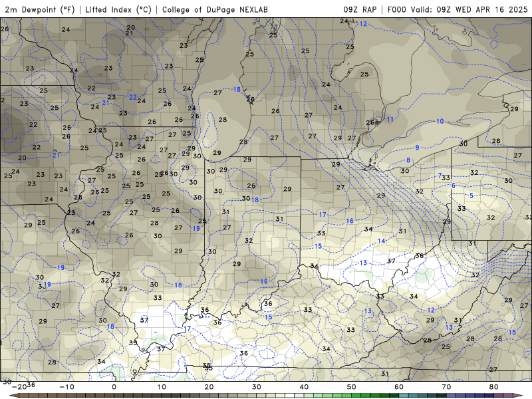Select the 50 label on the color scale
The image size is (532, 399).
(352, 387)
